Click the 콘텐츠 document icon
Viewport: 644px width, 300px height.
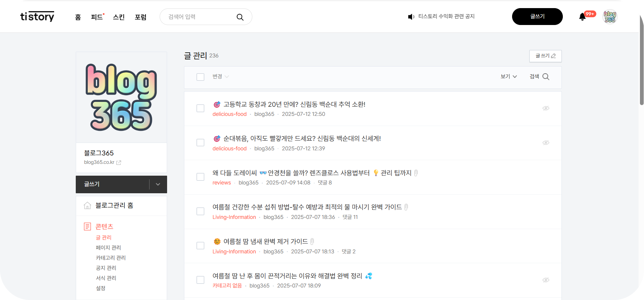(x=87, y=226)
